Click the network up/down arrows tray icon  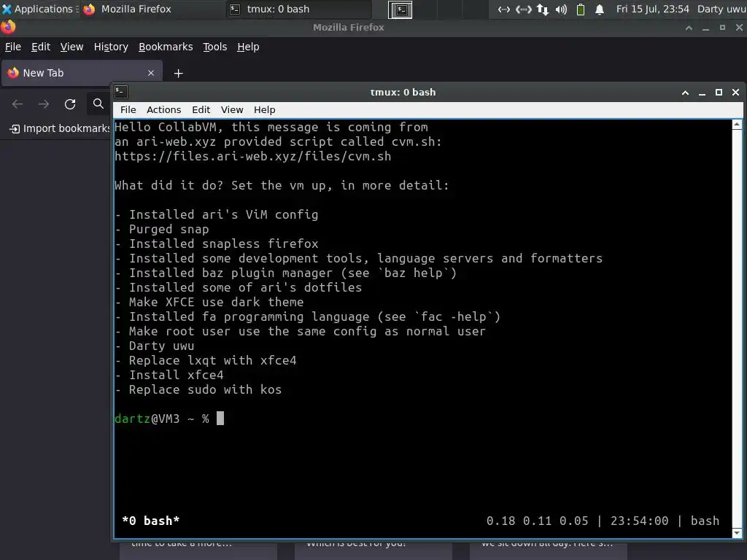pyautogui.click(x=543, y=9)
